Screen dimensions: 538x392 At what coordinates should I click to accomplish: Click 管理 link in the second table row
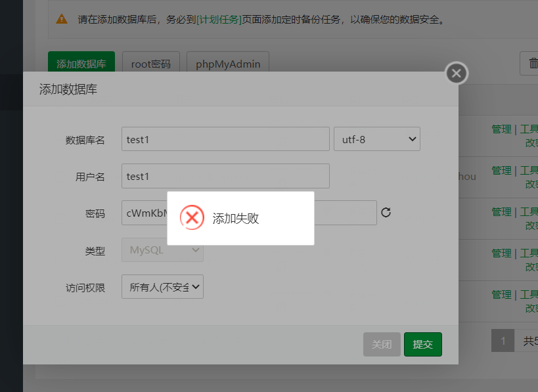[501, 171]
